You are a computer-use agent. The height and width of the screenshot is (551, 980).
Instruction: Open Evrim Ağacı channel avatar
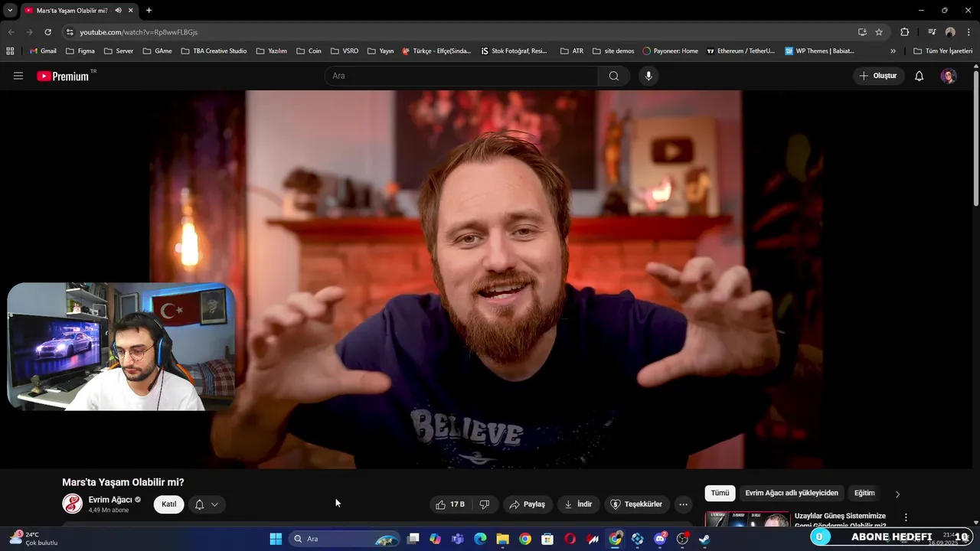tap(72, 504)
